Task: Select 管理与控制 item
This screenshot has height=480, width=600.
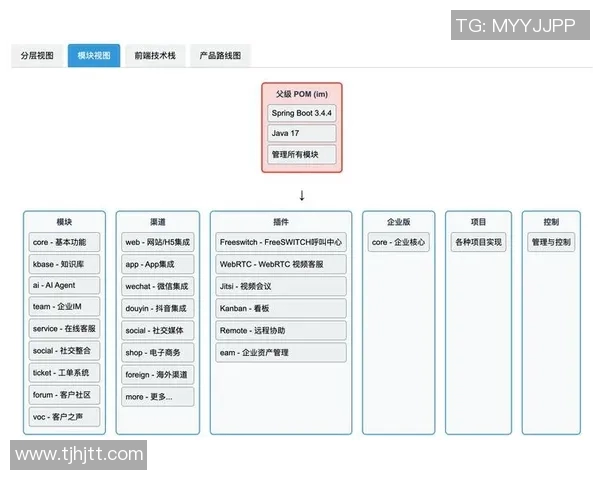Action: tap(551, 242)
